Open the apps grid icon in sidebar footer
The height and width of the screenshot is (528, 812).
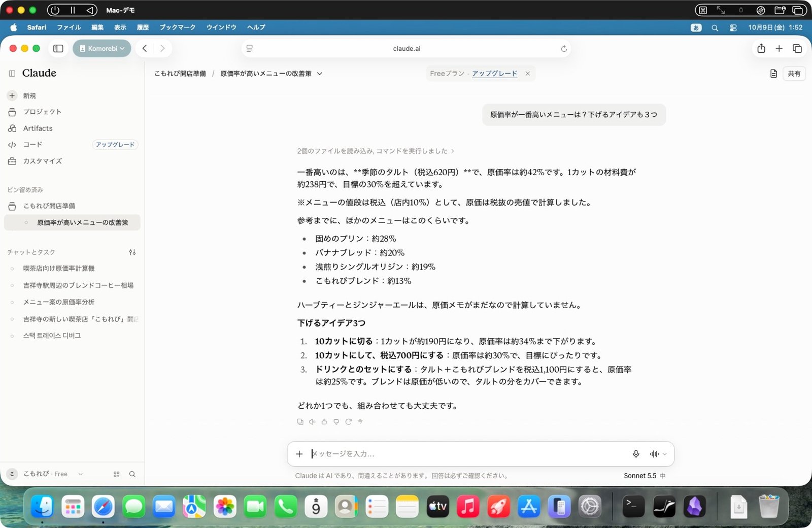(117, 474)
